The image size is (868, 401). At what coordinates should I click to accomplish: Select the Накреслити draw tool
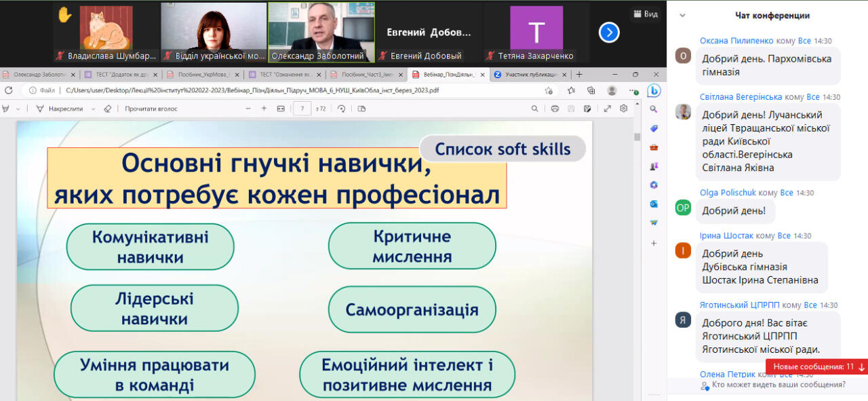tap(60, 109)
